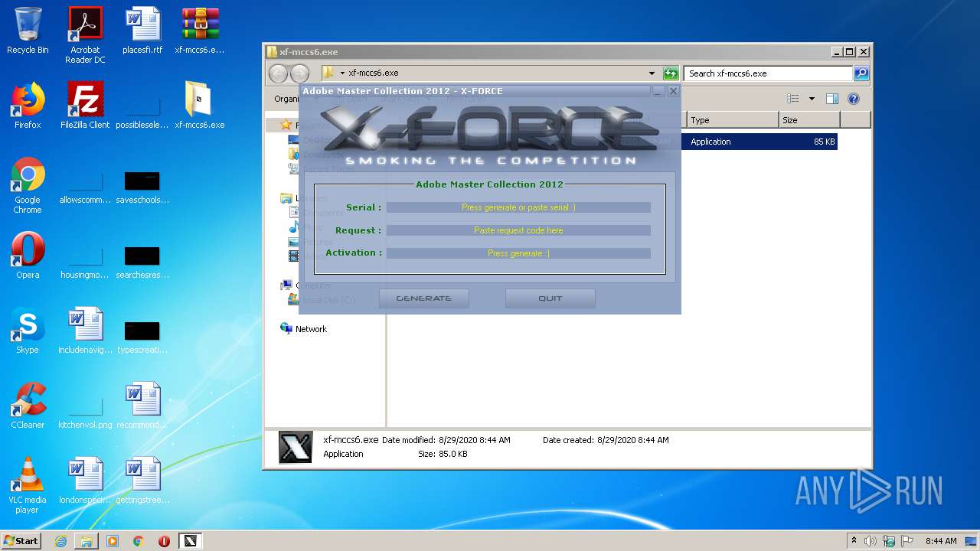Image resolution: width=980 pixels, height=551 pixels.
Task: Close the X-FORCE keygen window
Action: pyautogui.click(x=673, y=91)
